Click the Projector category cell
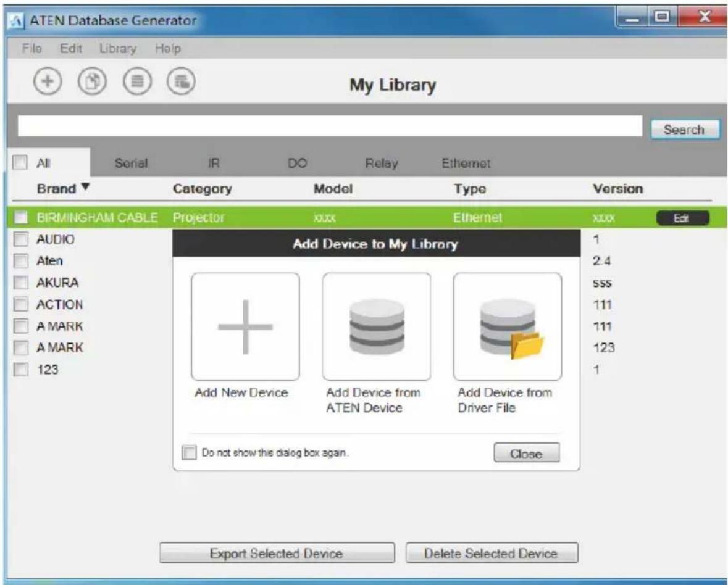Image resolution: width=728 pixels, height=585 pixels. pyautogui.click(x=198, y=218)
